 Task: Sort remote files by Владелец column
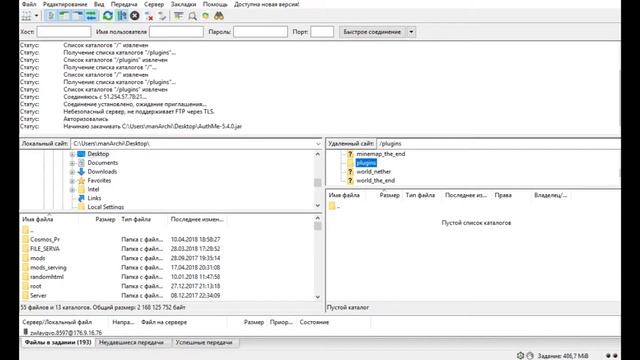(551, 195)
